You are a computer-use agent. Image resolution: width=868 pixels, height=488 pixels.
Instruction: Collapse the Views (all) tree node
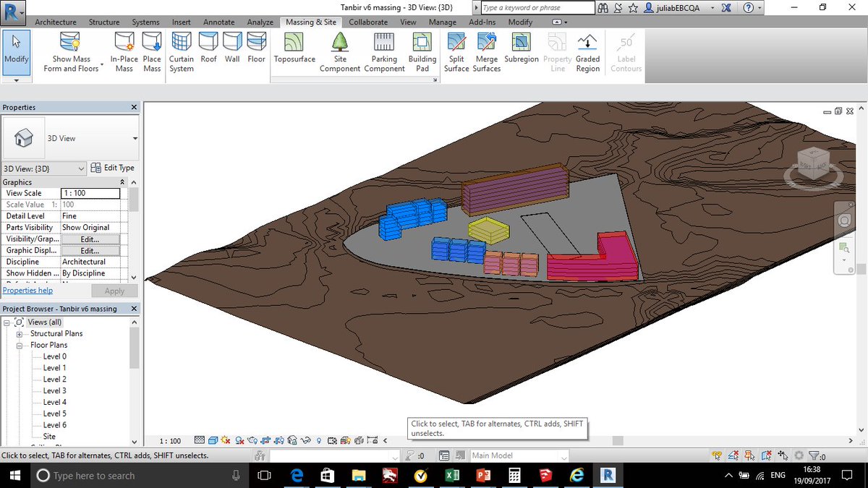click(x=7, y=322)
